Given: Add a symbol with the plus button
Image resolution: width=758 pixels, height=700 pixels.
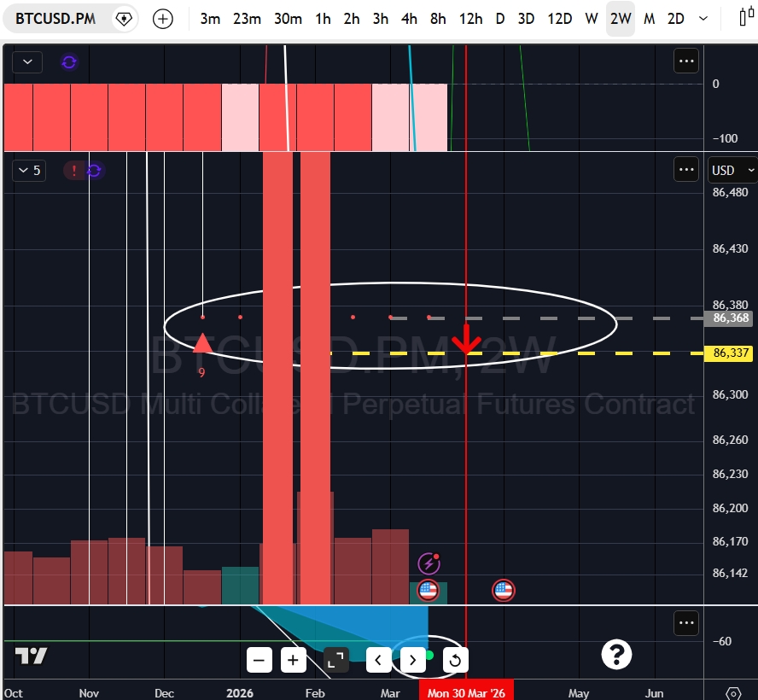Looking at the screenshot, I should pos(163,19).
